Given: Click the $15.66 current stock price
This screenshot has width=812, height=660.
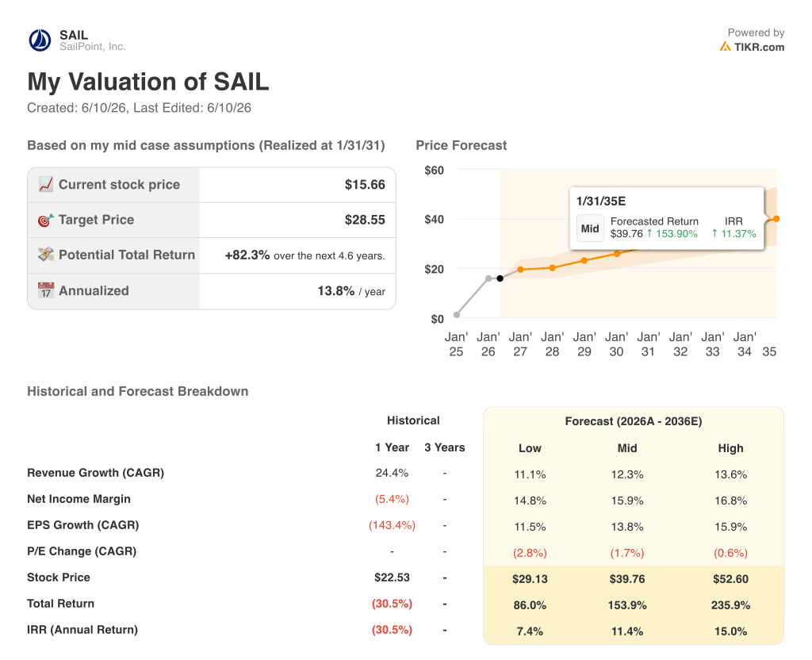Looking at the screenshot, I should (x=365, y=184).
